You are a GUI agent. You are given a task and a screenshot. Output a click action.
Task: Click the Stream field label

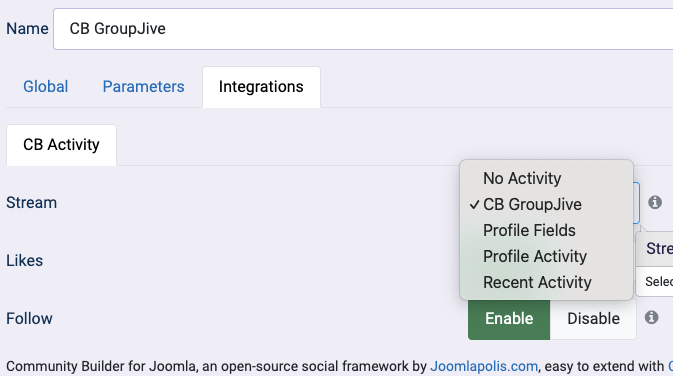tap(31, 203)
